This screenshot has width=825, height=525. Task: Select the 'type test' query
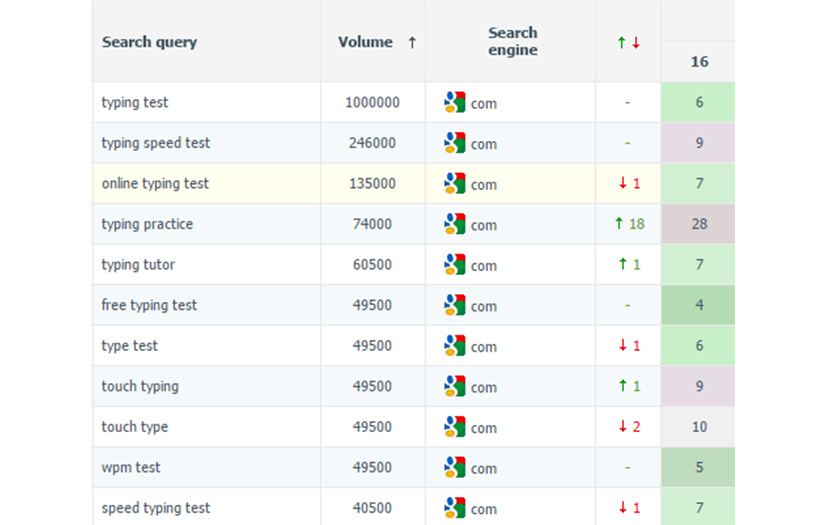pos(129,345)
